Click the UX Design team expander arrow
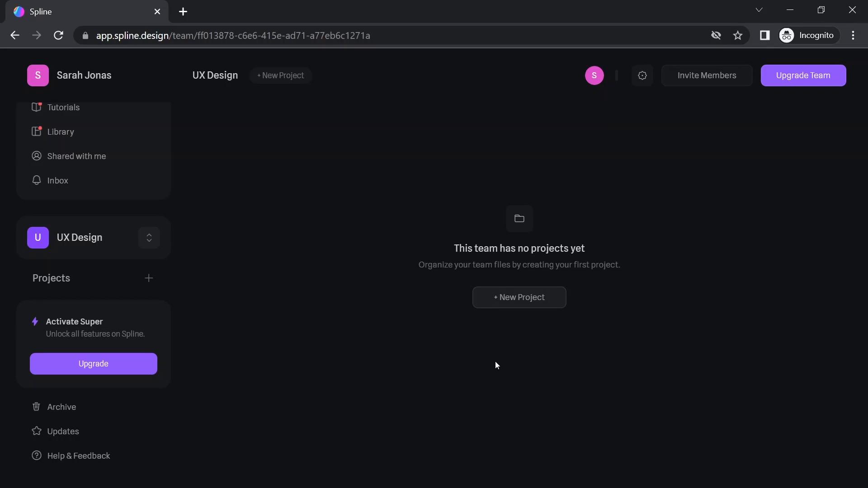 pyautogui.click(x=149, y=237)
